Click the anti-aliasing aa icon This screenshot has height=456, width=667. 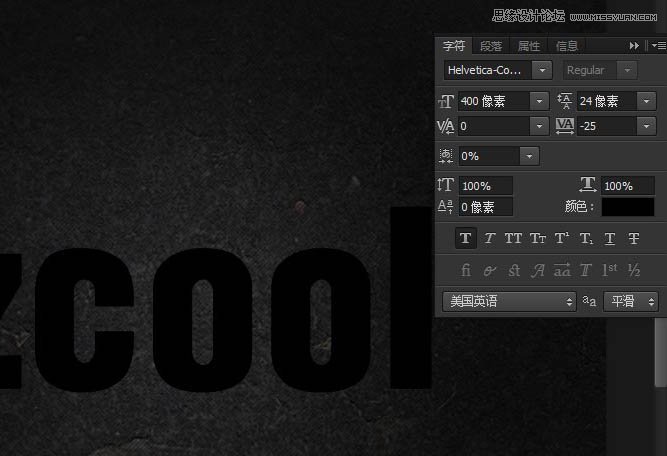pos(589,301)
